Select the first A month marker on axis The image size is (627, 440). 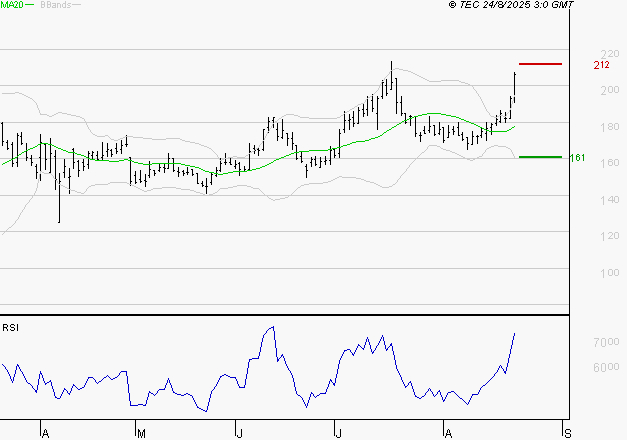click(45, 433)
